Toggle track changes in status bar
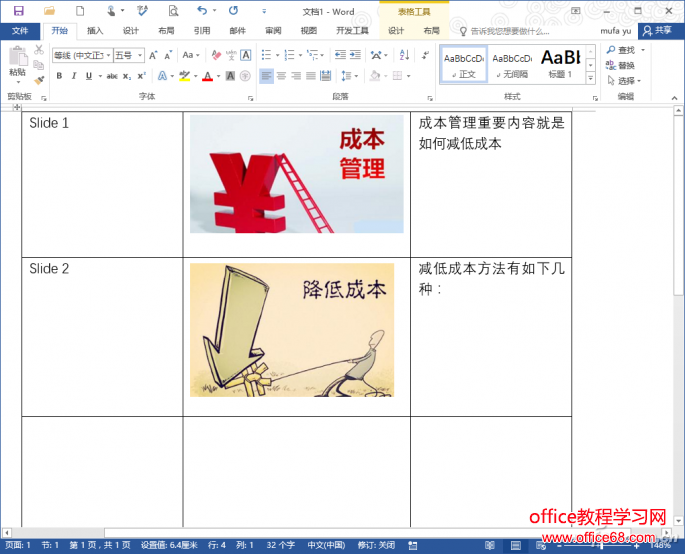685x554 pixels. point(377,545)
